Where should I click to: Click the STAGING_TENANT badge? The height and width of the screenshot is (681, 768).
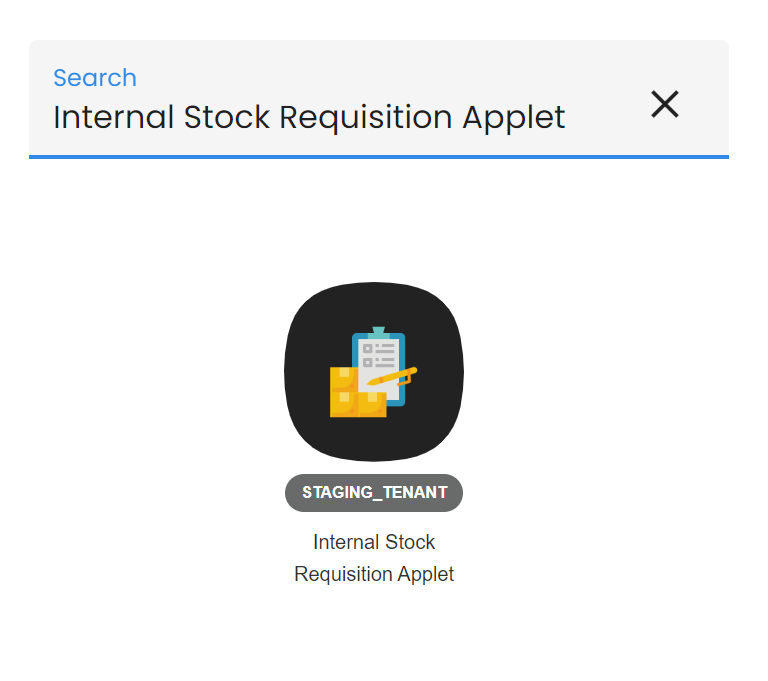(x=374, y=493)
